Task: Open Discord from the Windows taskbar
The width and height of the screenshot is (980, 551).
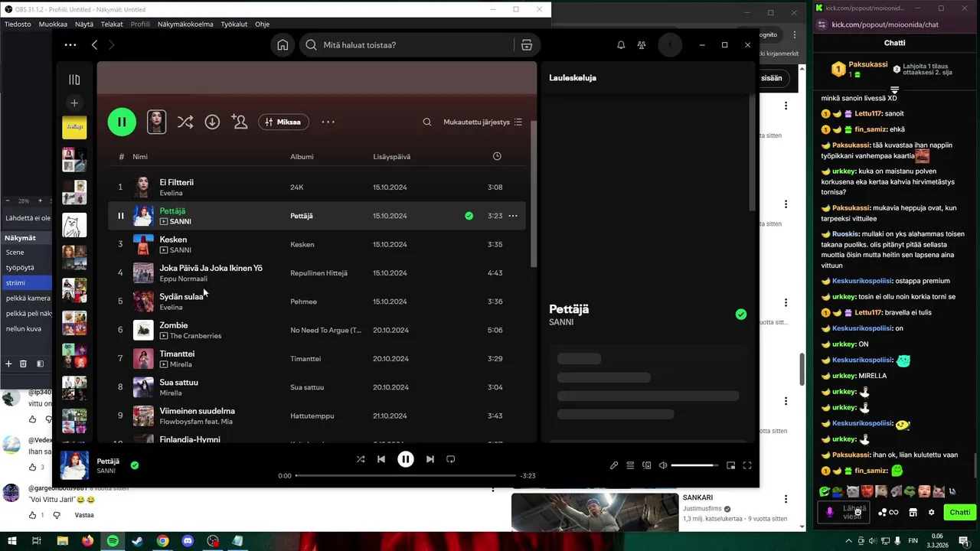Action: click(188, 541)
